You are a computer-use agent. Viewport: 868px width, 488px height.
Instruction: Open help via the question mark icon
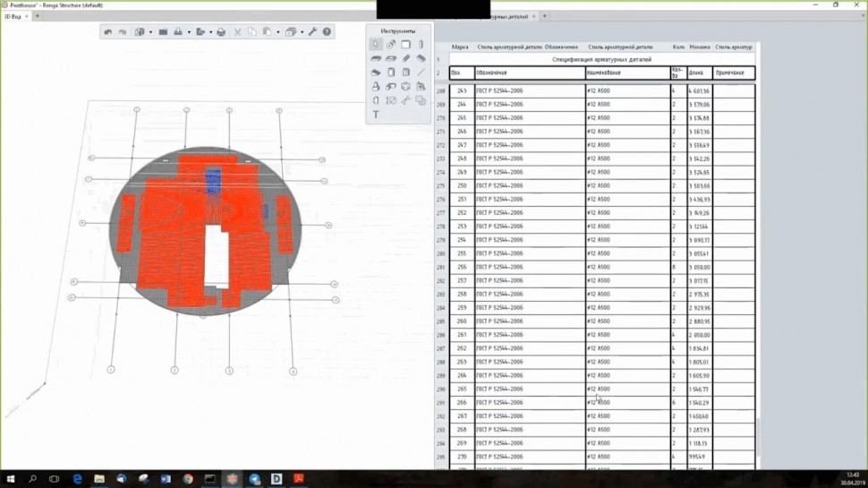[x=327, y=32]
